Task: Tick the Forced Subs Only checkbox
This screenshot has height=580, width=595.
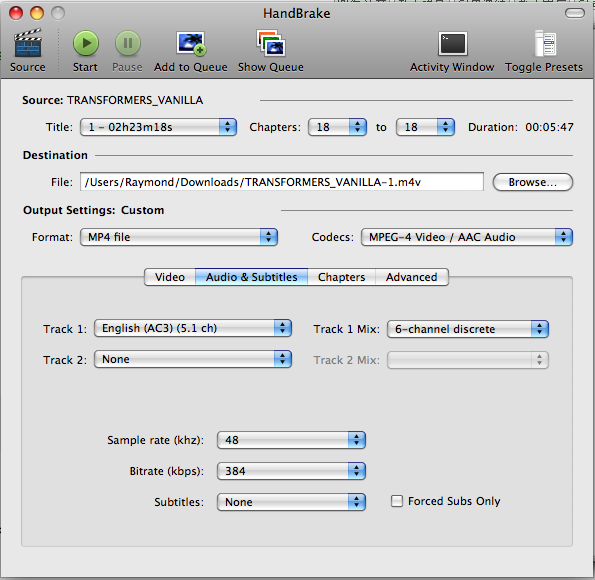Action: pos(397,501)
